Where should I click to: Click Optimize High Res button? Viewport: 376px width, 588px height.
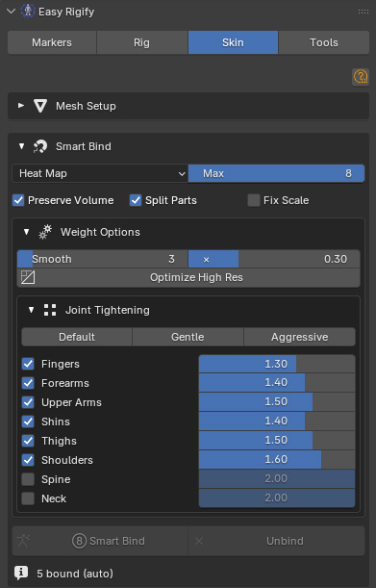[x=188, y=277]
